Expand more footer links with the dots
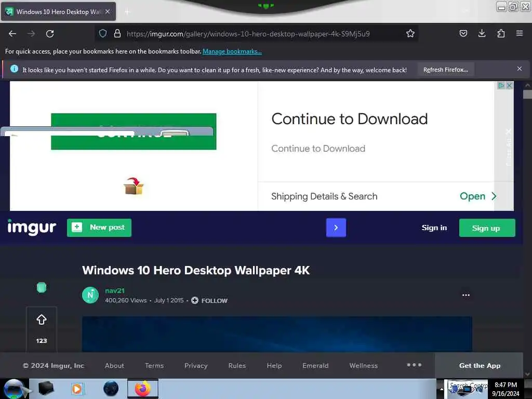532x399 pixels. pos(414,365)
